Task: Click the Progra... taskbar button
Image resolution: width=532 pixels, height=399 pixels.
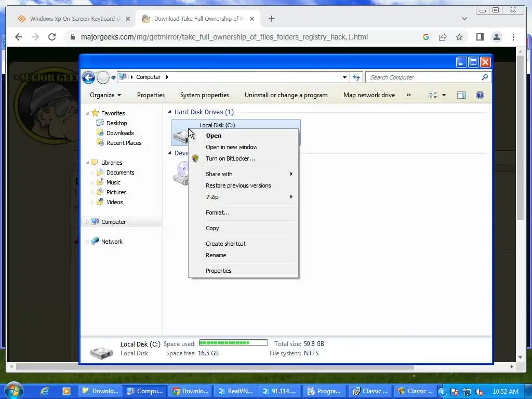Action: pyautogui.click(x=324, y=391)
